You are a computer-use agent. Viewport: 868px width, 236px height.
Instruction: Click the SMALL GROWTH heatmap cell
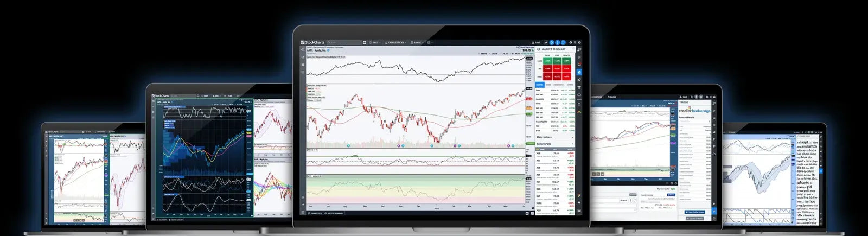pyautogui.click(x=566, y=76)
